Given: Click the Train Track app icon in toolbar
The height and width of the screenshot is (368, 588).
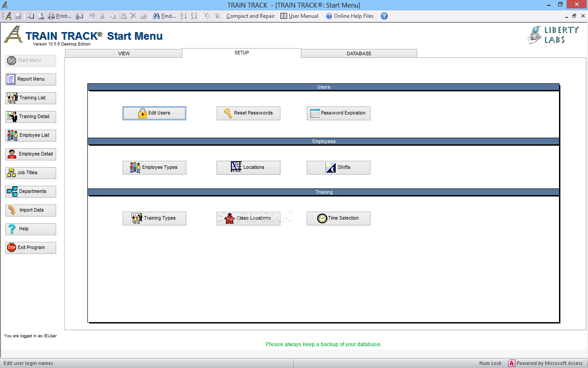Looking at the screenshot, I should coord(8,16).
